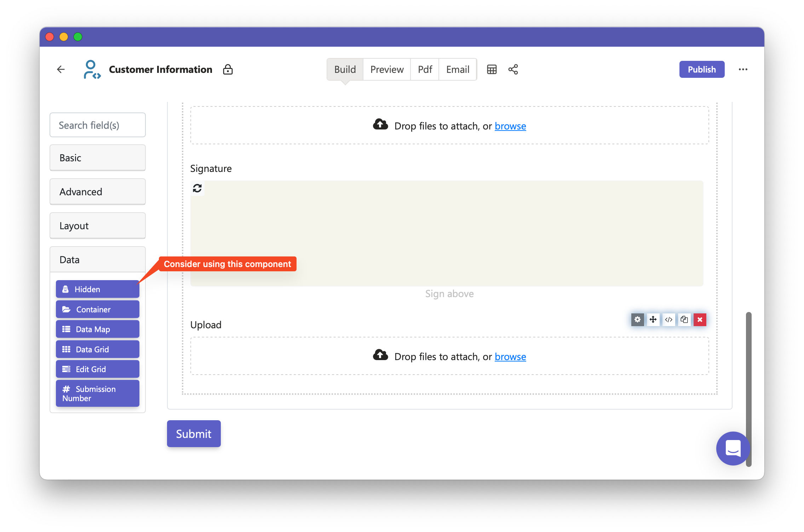
Task: Open the data table view icon
Action: point(492,69)
